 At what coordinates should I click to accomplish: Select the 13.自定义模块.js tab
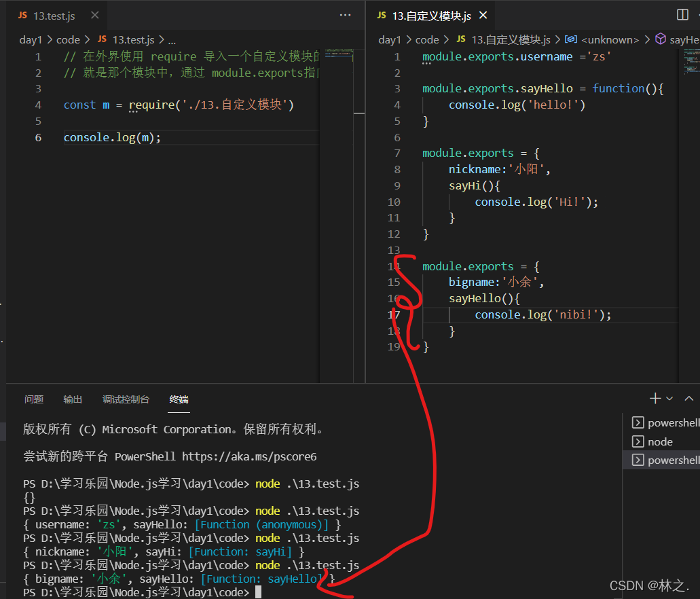(x=431, y=16)
